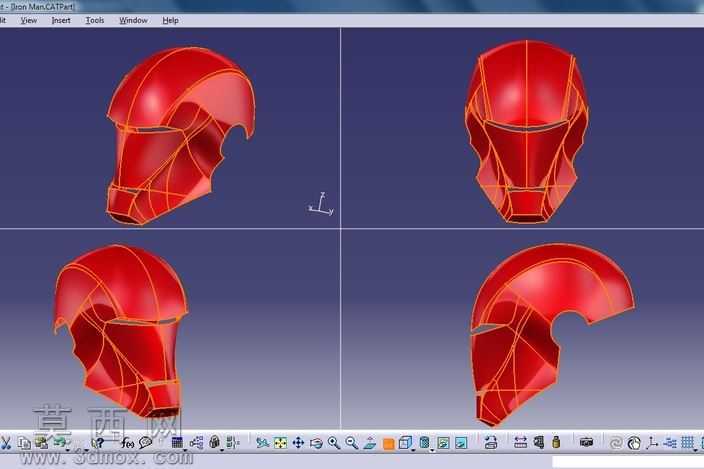Image resolution: width=704 pixels, height=469 pixels.
Task: Click the Paste icon
Action: [x=41, y=443]
